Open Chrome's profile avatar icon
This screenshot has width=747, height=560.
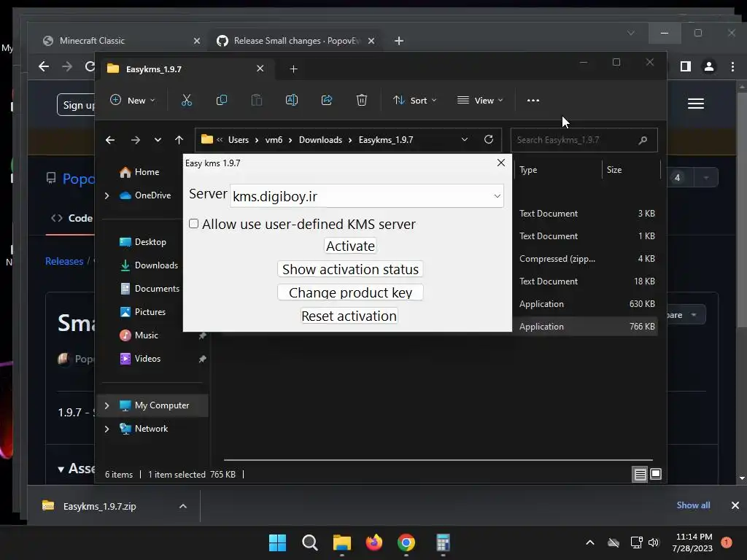(x=709, y=66)
